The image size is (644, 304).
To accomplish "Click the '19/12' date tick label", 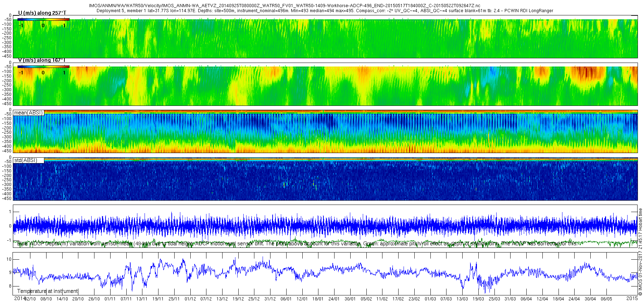I will pyautogui.click(x=238, y=299).
